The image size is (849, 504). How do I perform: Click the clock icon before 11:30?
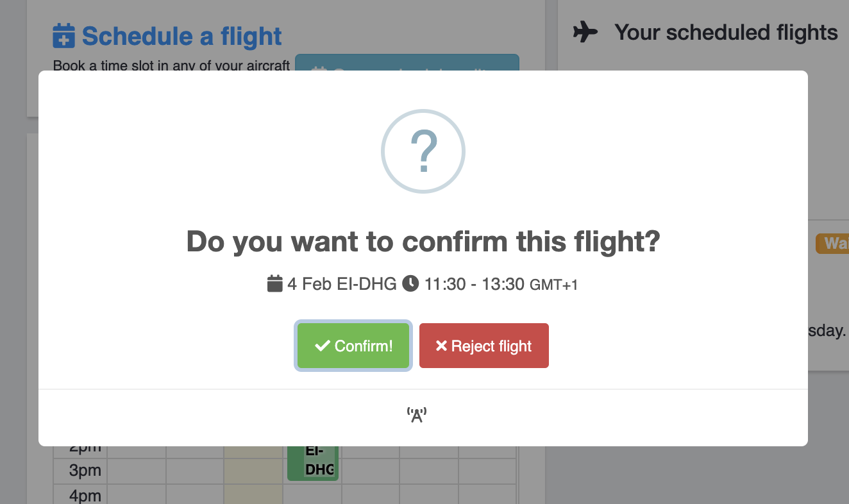(x=410, y=283)
